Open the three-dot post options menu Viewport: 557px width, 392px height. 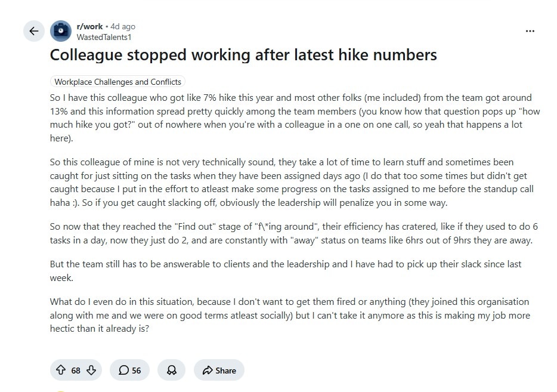pos(530,31)
